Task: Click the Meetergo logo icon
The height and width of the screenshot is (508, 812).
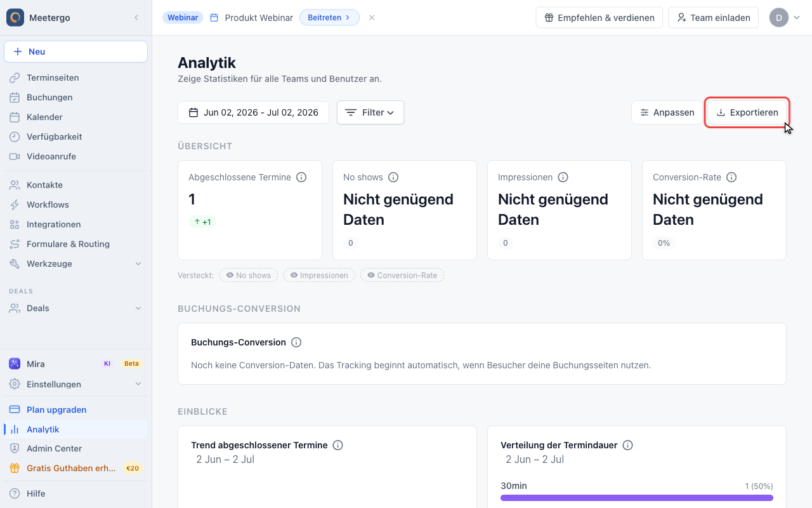Action: (x=15, y=18)
